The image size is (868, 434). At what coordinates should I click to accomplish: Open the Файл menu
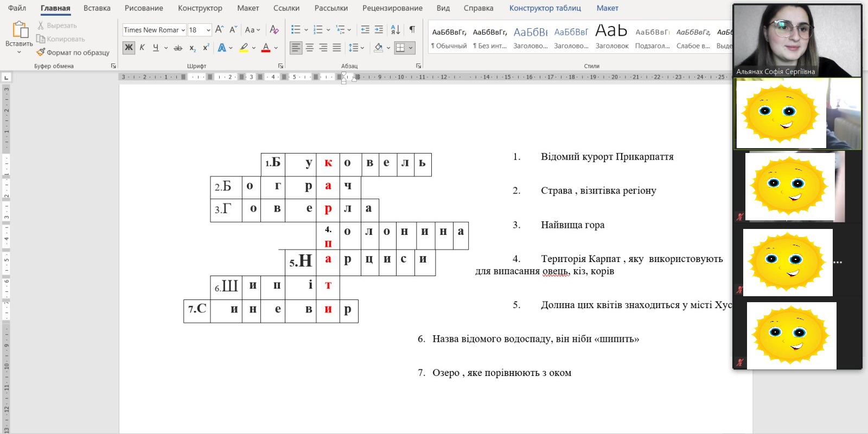[x=17, y=8]
